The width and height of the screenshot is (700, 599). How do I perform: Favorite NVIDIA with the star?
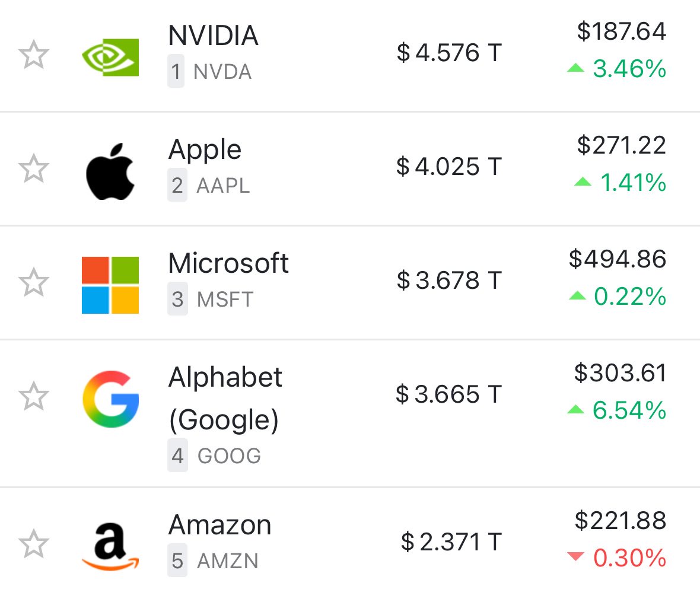click(33, 55)
